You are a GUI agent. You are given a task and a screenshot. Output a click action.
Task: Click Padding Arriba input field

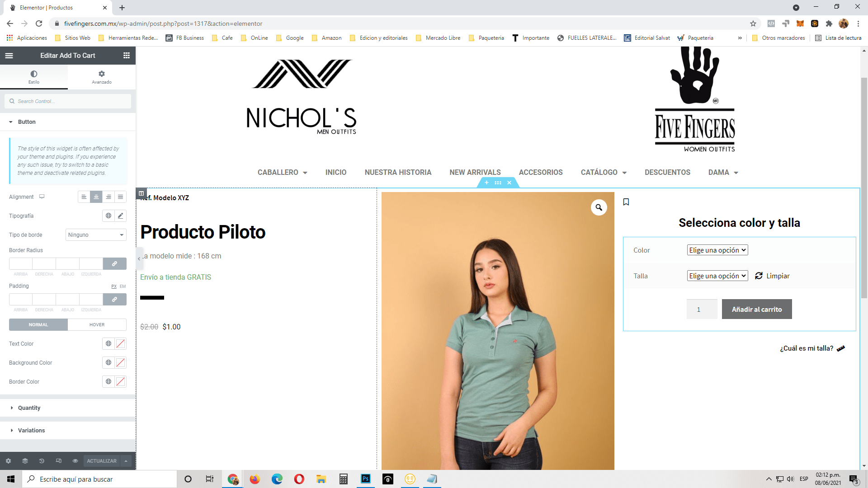click(21, 299)
